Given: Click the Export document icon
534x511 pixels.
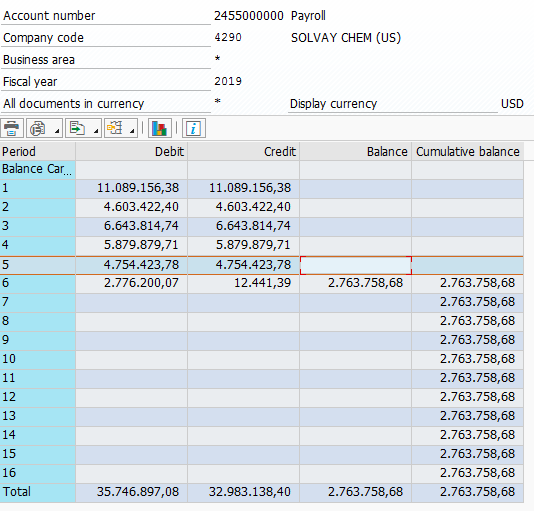Looking at the screenshot, I should point(77,128).
